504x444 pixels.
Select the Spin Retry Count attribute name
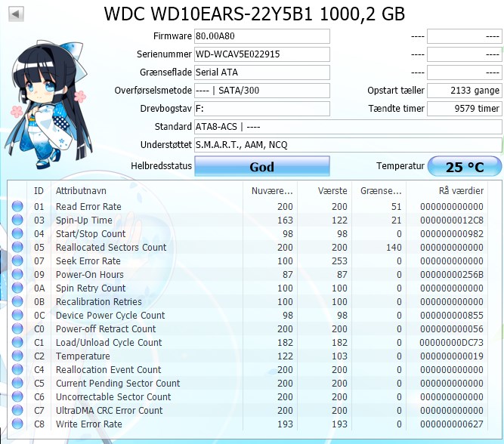(91, 288)
